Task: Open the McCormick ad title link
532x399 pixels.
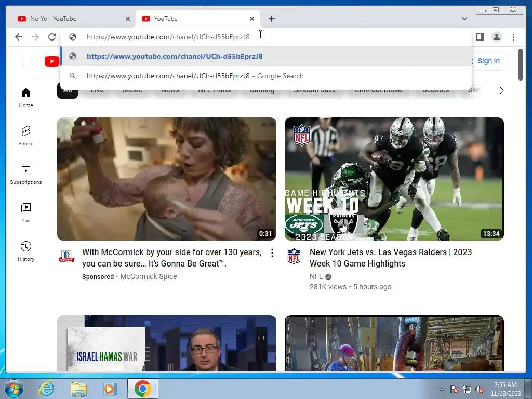Action: tap(171, 258)
